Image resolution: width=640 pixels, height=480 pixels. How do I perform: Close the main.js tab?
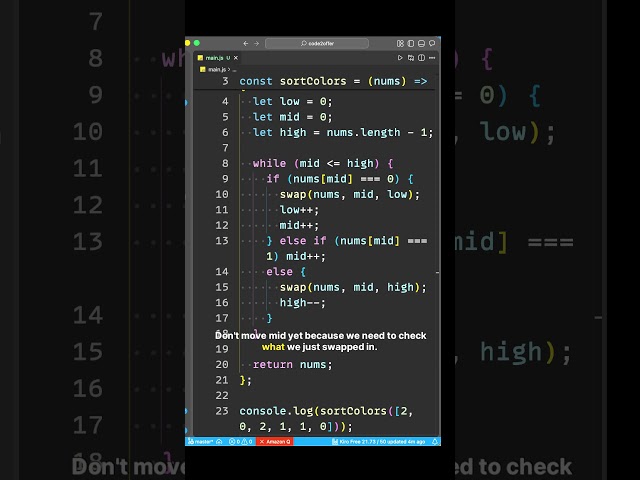click(236, 58)
